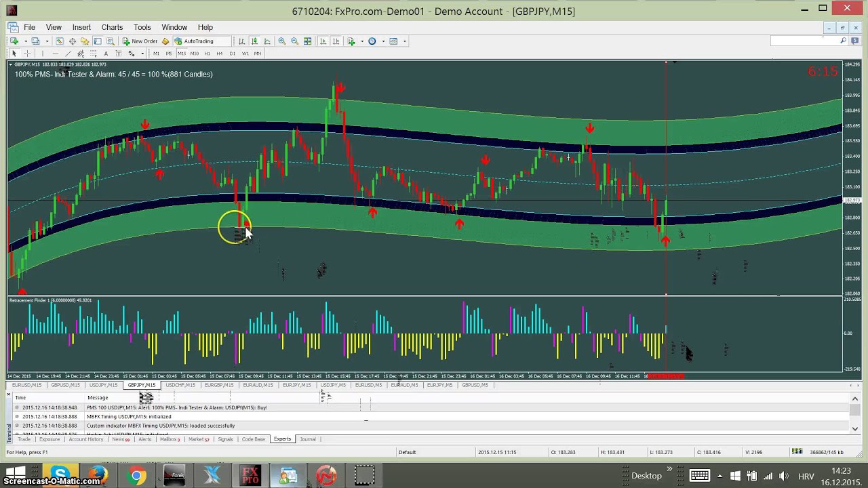Expand the arrows tool dropdown
Image resolution: width=868 pixels, height=488 pixels.
click(x=142, y=54)
